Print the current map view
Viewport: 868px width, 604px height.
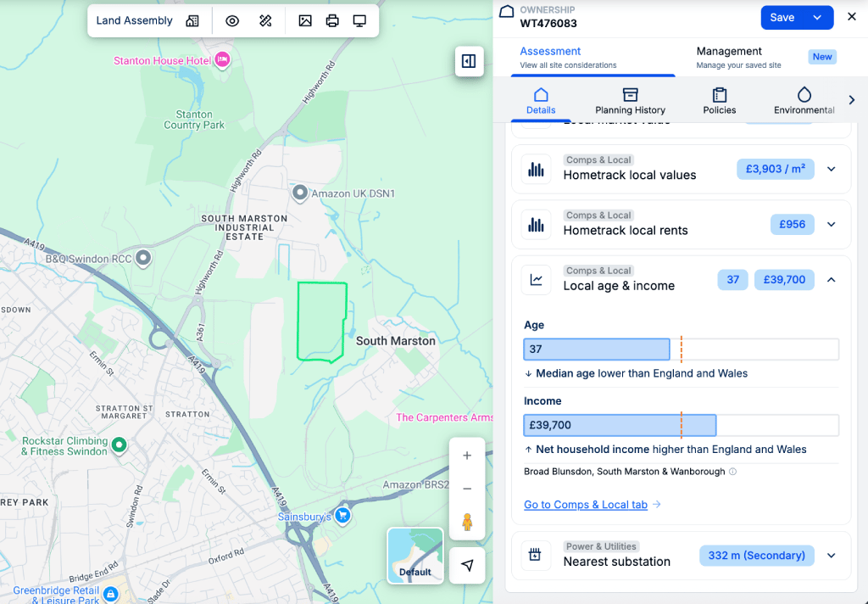coord(331,20)
